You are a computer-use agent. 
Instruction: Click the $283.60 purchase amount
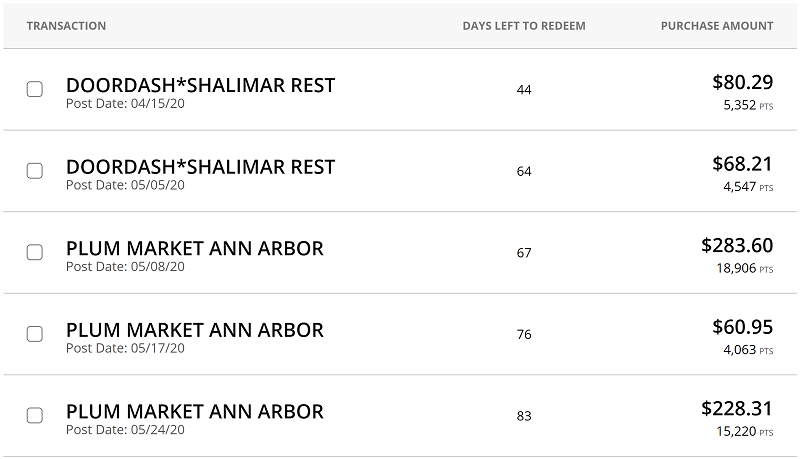737,245
